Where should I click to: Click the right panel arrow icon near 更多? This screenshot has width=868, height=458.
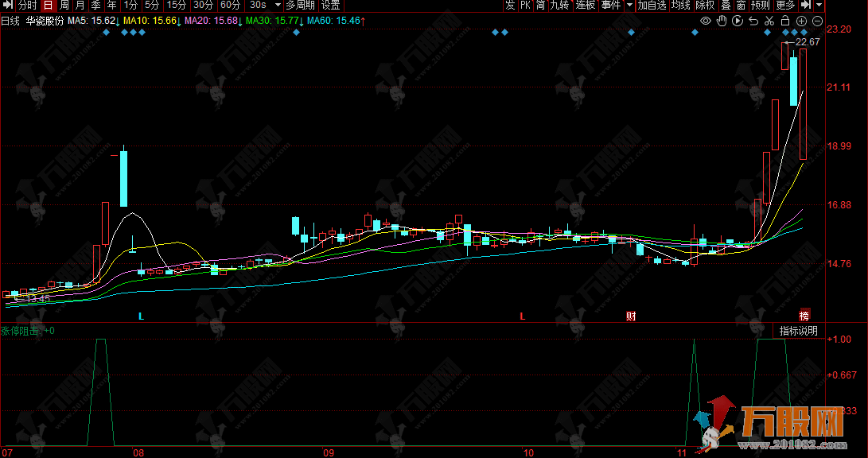coord(804,6)
